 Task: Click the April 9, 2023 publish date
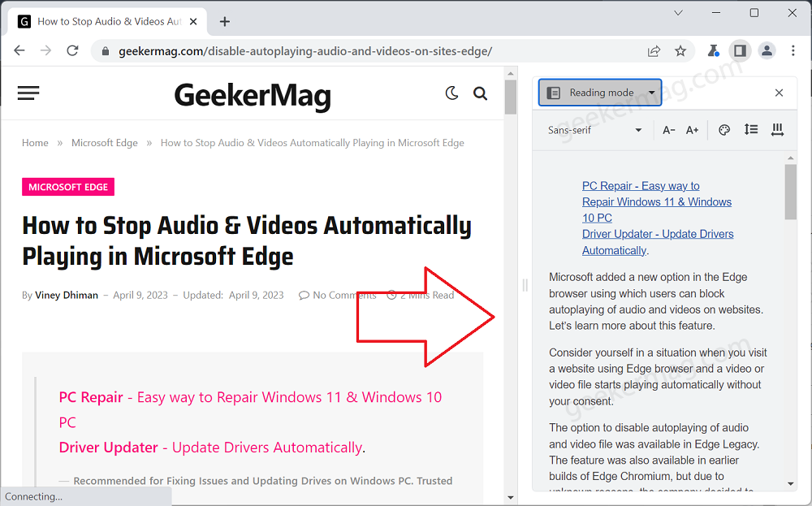point(140,295)
